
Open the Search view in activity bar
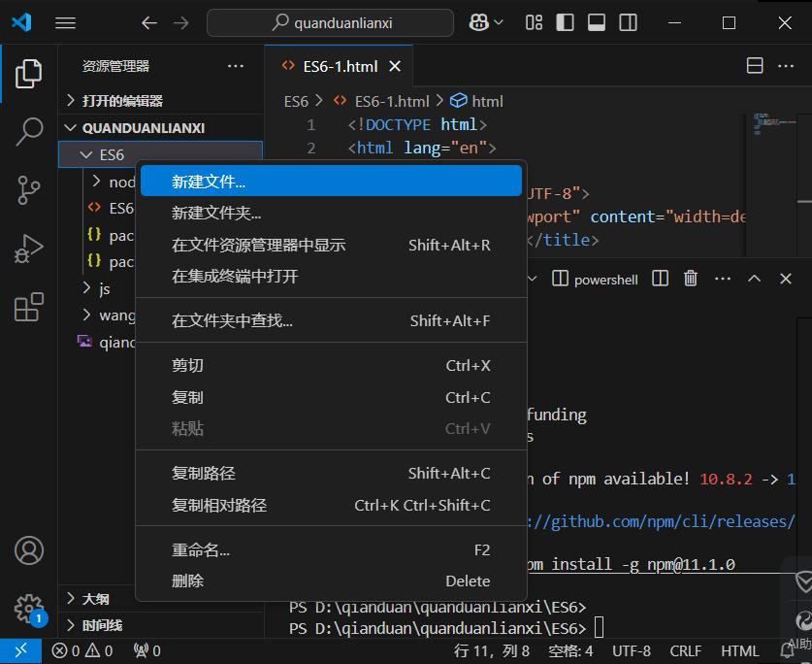(29, 131)
